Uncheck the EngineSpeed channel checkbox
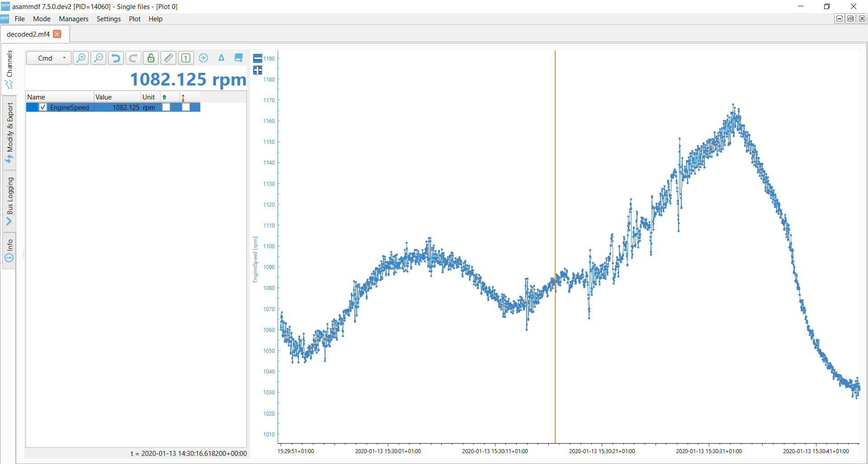Image resolution: width=868 pixels, height=464 pixels. [x=43, y=107]
